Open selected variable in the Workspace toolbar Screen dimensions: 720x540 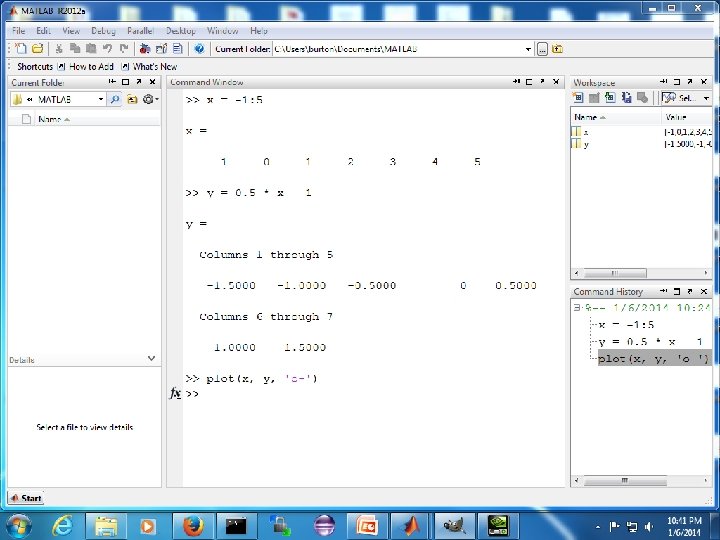point(594,97)
